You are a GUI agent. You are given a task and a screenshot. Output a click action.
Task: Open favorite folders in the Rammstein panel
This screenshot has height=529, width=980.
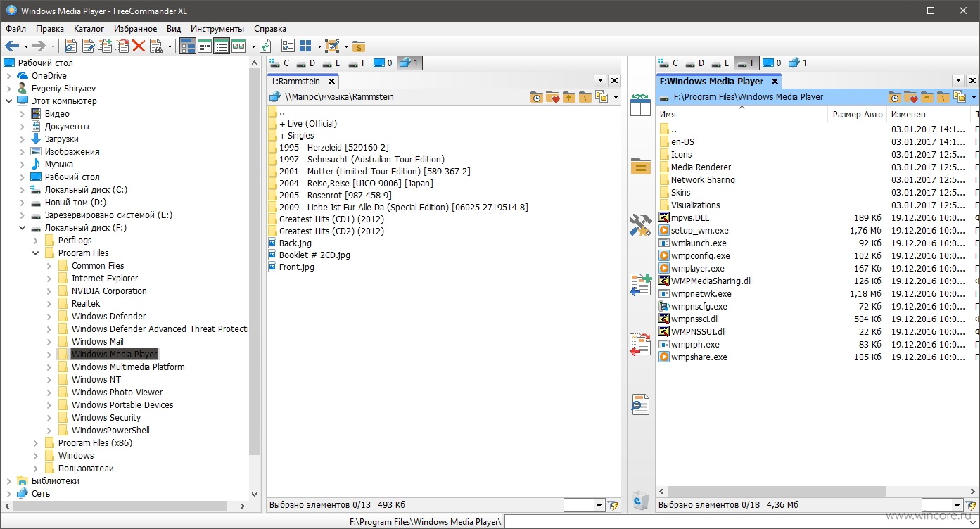pos(552,97)
